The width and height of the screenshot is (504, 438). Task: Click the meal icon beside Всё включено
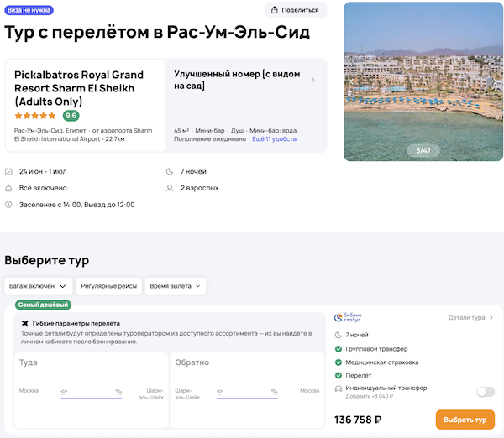(x=9, y=188)
